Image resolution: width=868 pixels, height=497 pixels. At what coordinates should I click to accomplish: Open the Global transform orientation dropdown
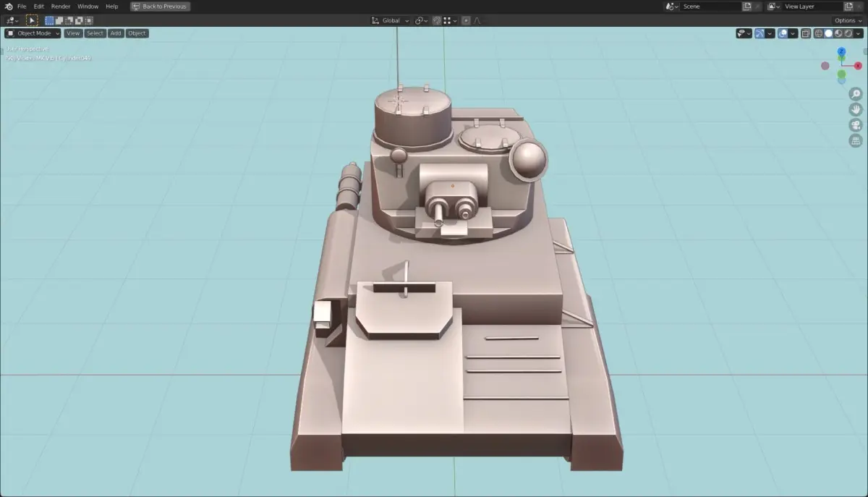[x=391, y=20]
